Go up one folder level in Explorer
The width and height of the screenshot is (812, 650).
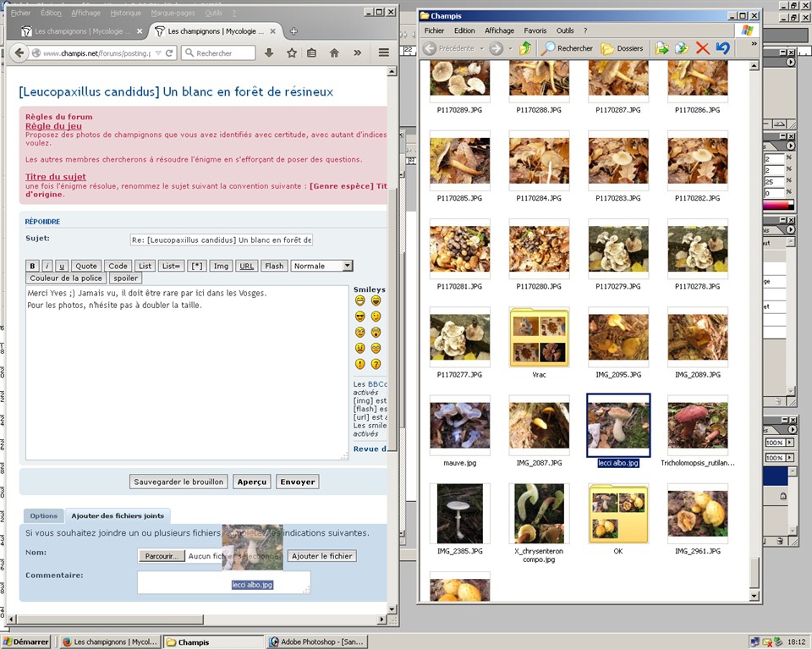click(x=525, y=48)
